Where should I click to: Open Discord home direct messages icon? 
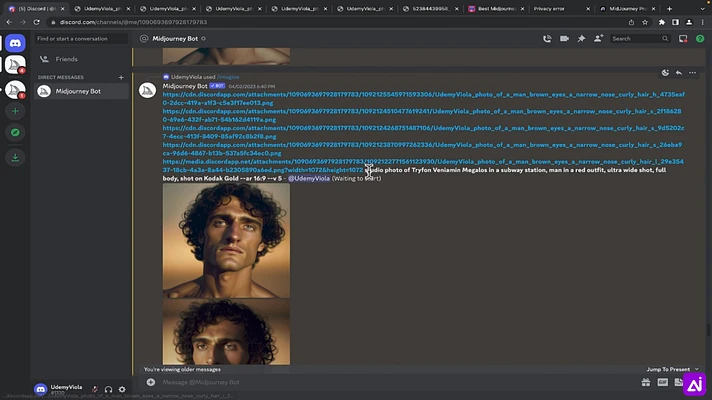[15, 43]
